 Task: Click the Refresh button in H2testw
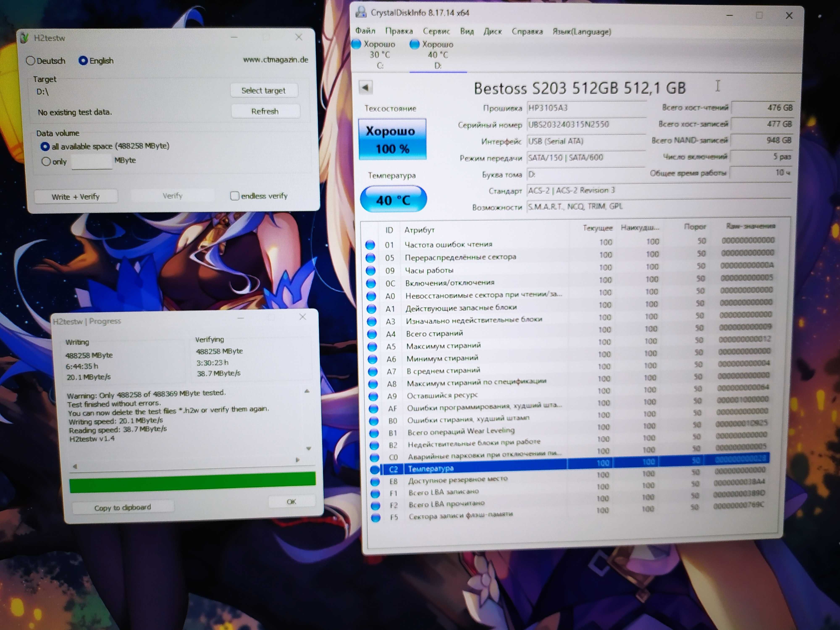pos(265,111)
